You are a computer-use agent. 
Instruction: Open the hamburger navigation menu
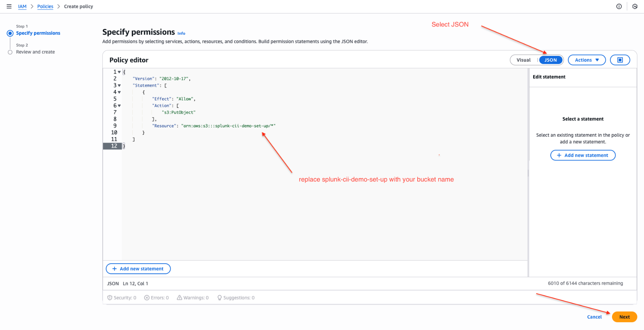[9, 7]
